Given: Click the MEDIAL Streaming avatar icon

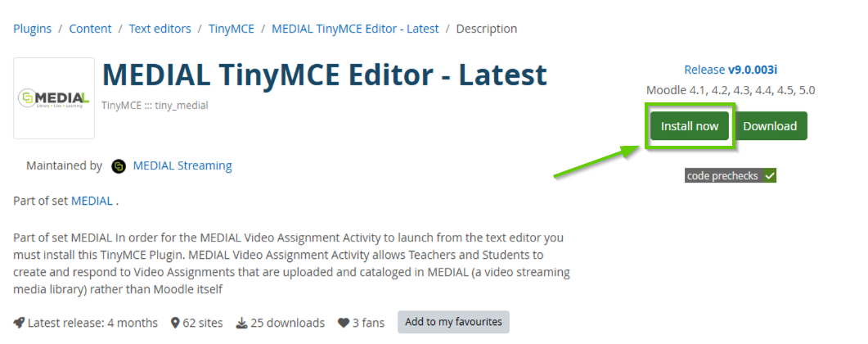Looking at the screenshot, I should coord(119,166).
